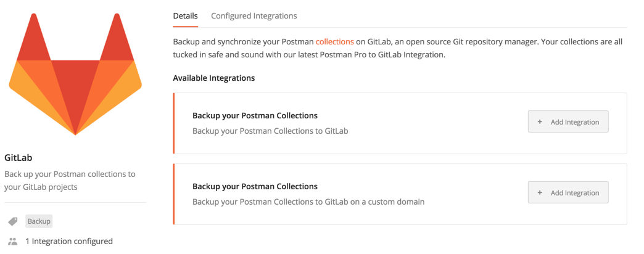Follow the orange collections link
The height and width of the screenshot is (254, 644).
334,42
